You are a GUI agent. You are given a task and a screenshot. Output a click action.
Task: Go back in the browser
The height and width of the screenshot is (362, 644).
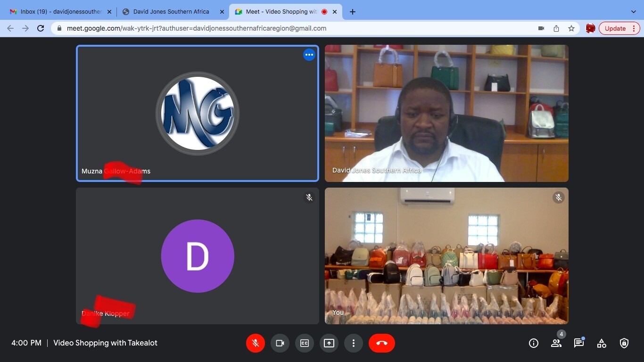pyautogui.click(x=11, y=28)
